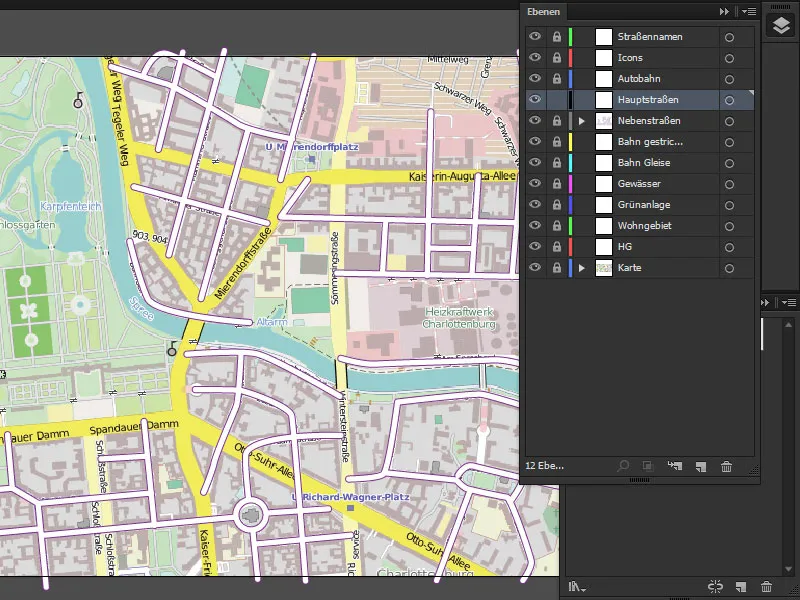Select the Bahn Gleise layer name
Screen dimensions: 800x600
pyautogui.click(x=644, y=163)
